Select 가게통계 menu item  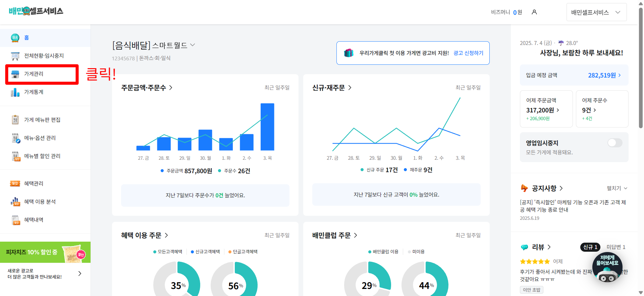[x=45, y=92]
